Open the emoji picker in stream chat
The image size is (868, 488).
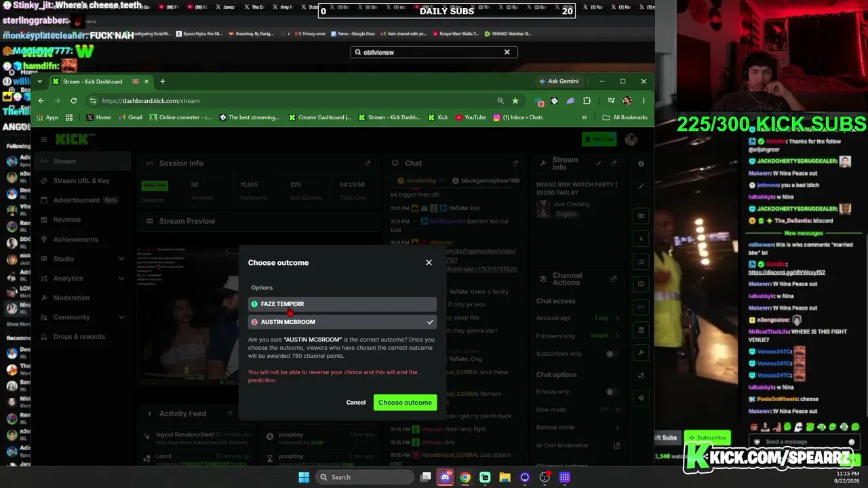(852, 442)
